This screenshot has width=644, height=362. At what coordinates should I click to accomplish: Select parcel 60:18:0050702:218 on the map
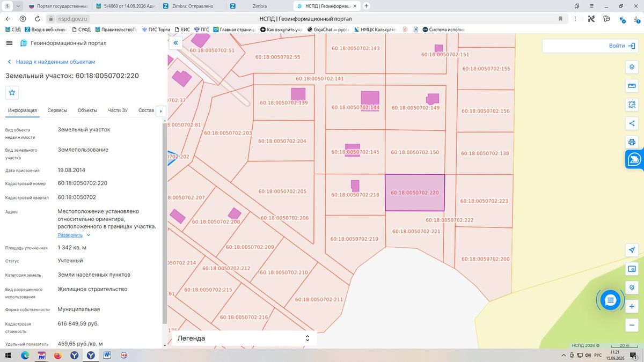pyautogui.click(x=355, y=195)
